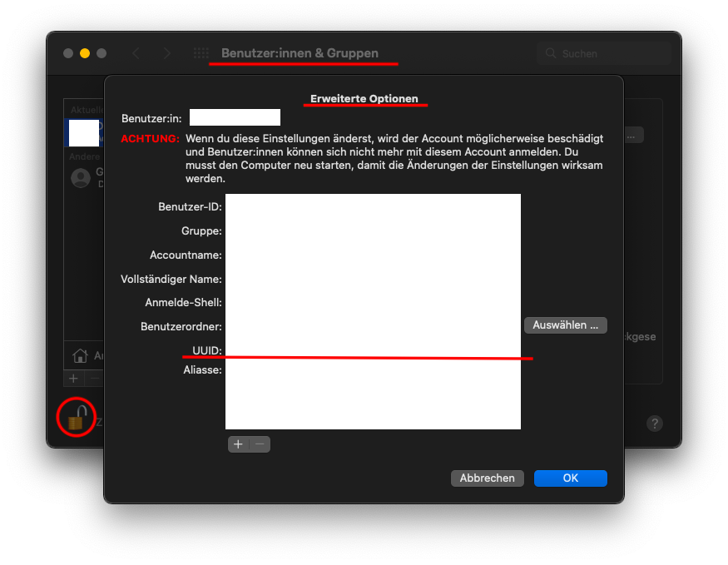This screenshot has height=565, width=728.
Task: Click the Benutzer:innen & Gruppen title
Action: point(300,53)
